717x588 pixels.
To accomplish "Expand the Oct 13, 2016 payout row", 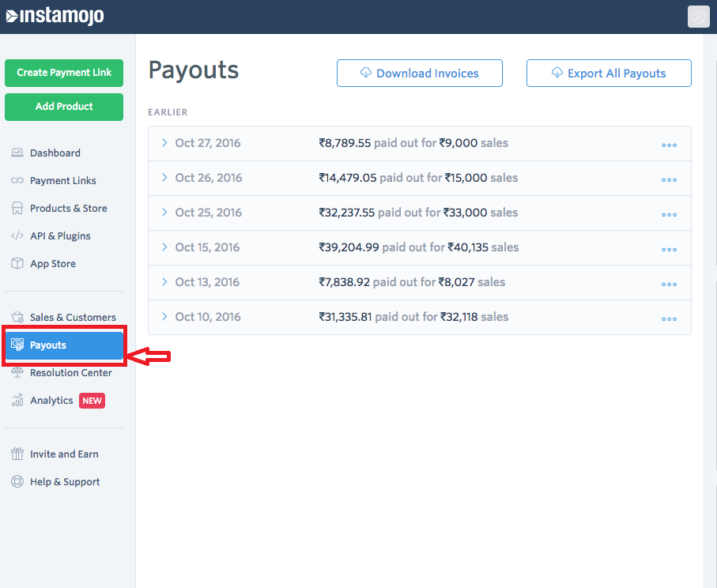I will 164,281.
